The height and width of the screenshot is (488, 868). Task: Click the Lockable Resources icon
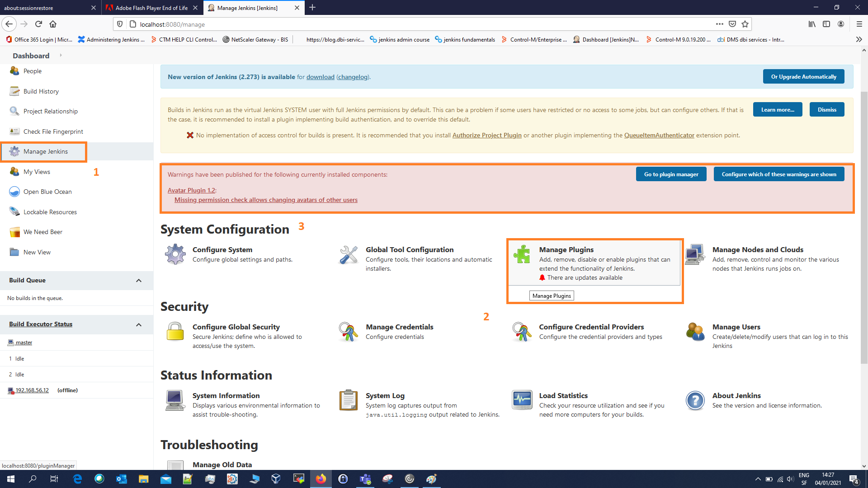14,212
